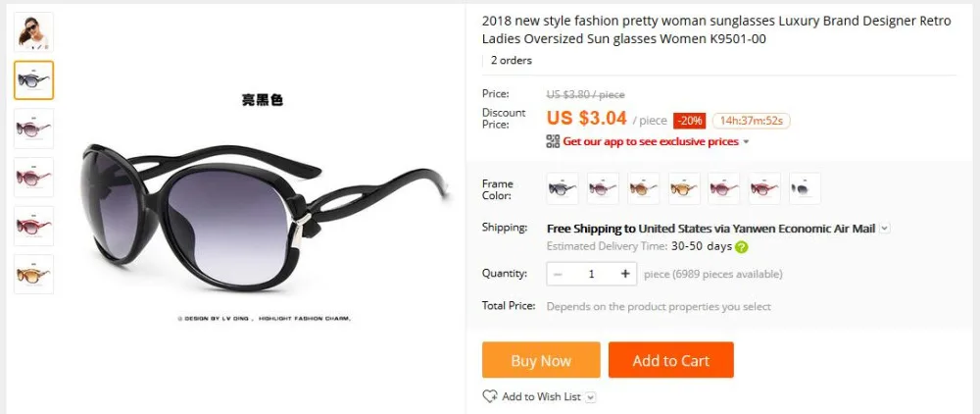The width and height of the screenshot is (980, 414).
Task: View the model wearing sunglasses thumbnail
Action: (33, 32)
